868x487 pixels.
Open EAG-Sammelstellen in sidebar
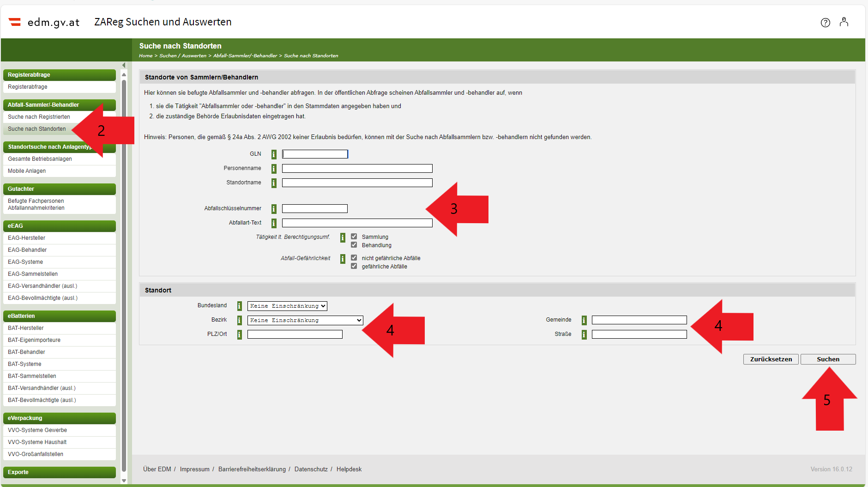pos(60,274)
